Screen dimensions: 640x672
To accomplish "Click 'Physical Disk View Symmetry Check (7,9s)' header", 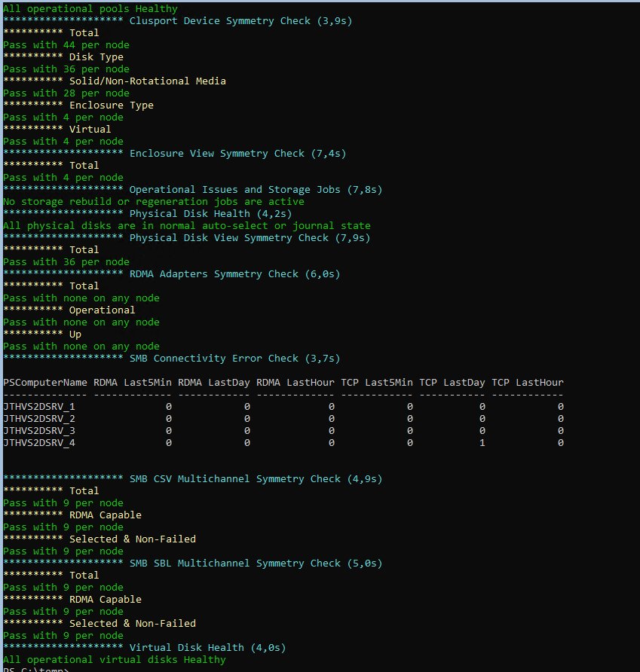I will [250, 238].
